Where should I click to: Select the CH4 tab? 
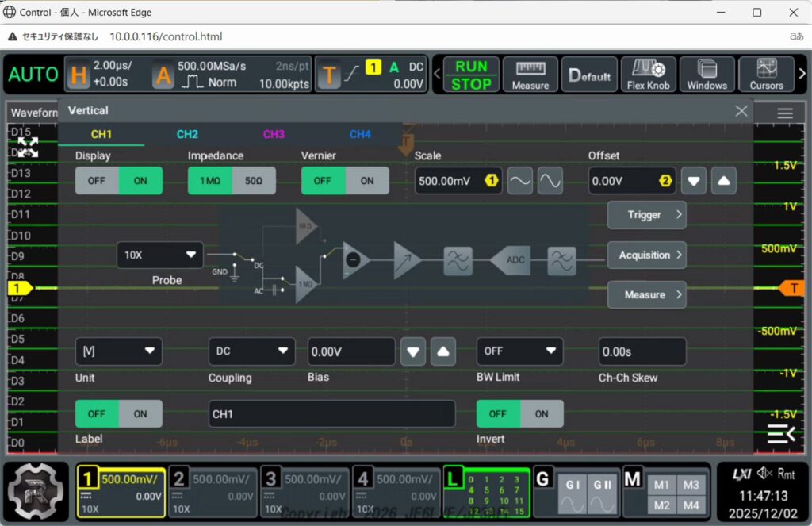coord(360,134)
